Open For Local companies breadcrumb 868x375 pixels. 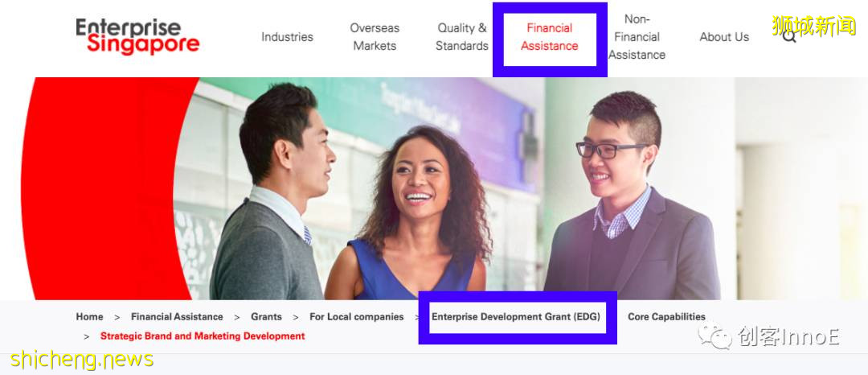pyautogui.click(x=357, y=317)
